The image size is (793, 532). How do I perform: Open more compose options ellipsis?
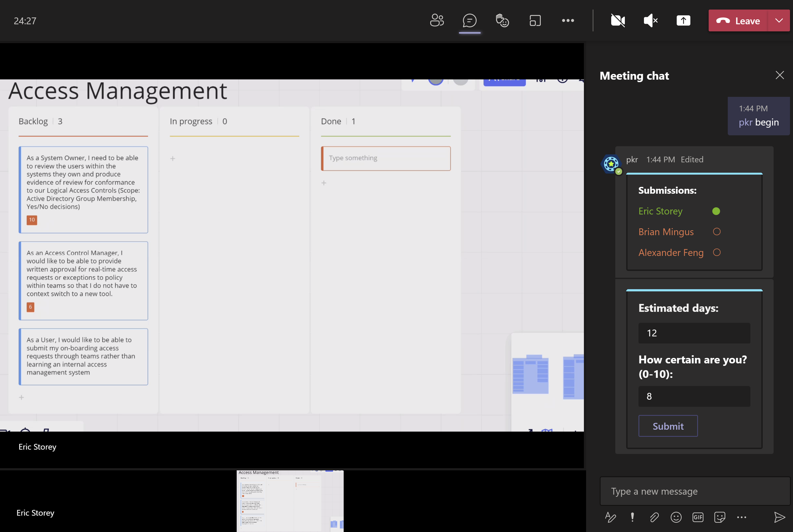click(x=741, y=517)
